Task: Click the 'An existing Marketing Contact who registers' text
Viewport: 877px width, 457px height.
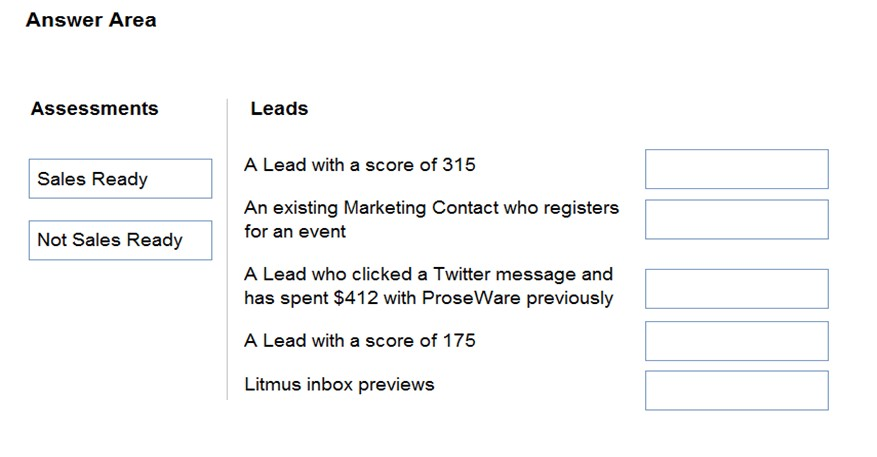Action: coord(431,208)
